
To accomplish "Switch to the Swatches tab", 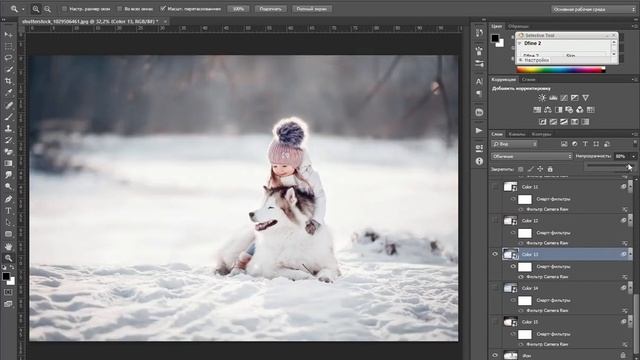I will click(518, 26).
